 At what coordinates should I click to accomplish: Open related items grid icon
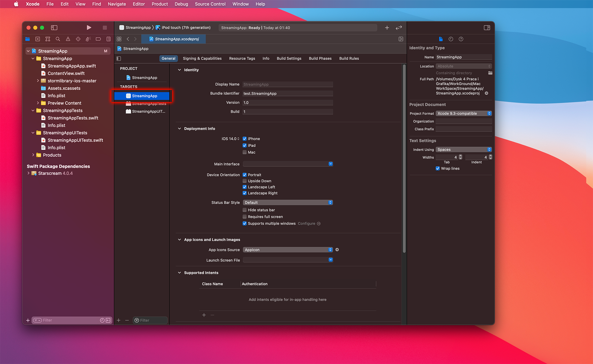119,39
